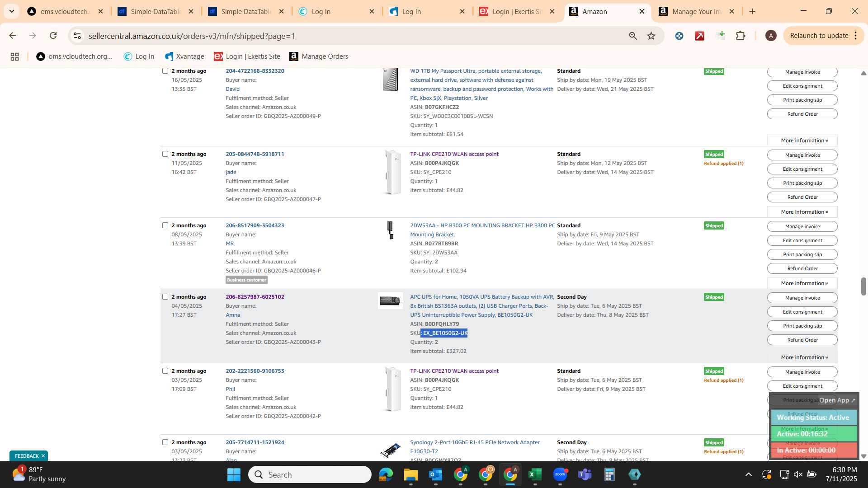
Task: Open the weather widget on taskbar
Action: [x=39, y=474]
